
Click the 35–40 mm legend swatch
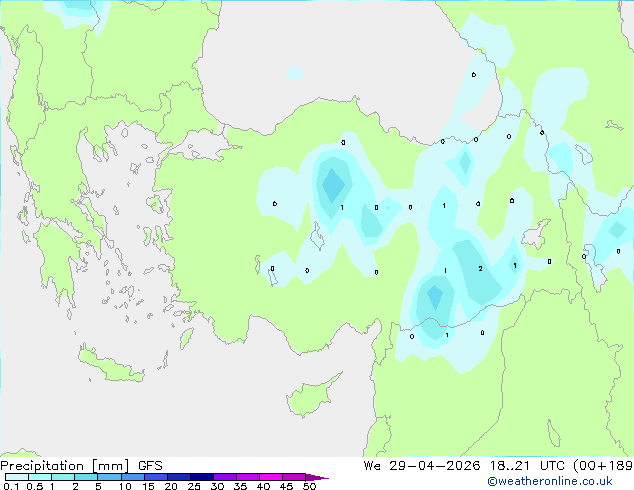coord(247,477)
